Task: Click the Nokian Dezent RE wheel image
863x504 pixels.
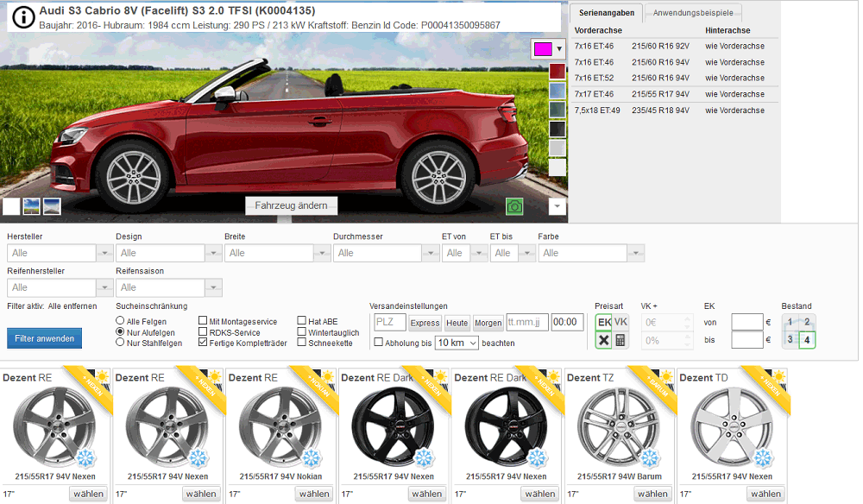Action: pos(280,426)
